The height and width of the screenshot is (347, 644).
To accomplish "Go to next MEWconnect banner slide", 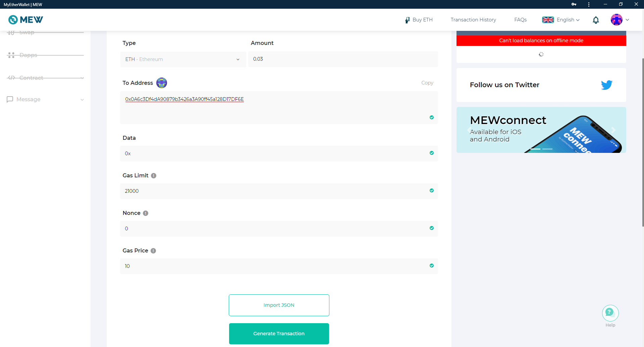I will tap(613, 130).
